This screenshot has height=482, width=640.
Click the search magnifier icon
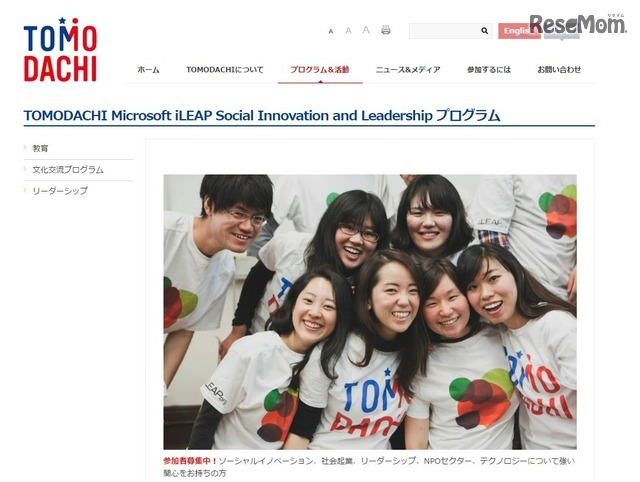pos(484,31)
